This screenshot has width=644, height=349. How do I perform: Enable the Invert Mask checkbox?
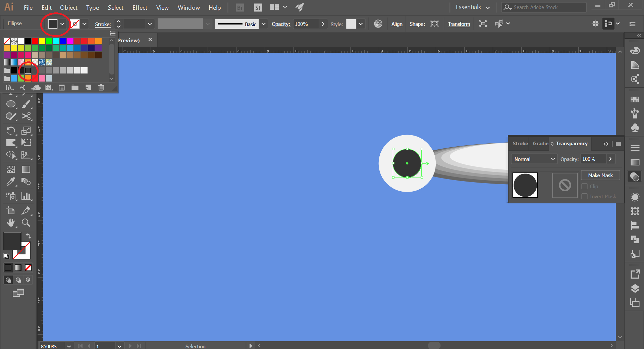point(585,197)
